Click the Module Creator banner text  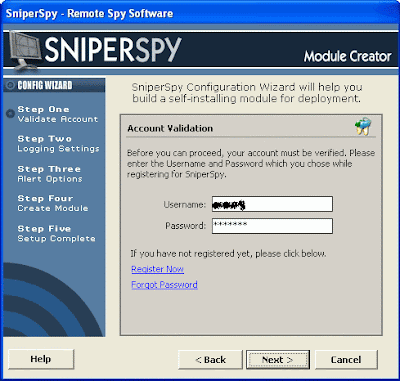[347, 56]
